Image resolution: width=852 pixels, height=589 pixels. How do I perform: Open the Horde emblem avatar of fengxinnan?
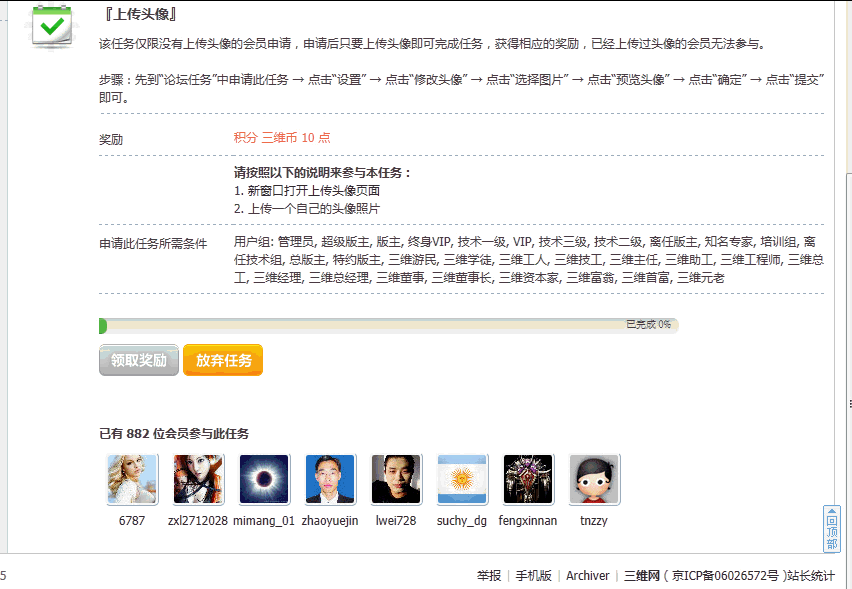pos(528,479)
